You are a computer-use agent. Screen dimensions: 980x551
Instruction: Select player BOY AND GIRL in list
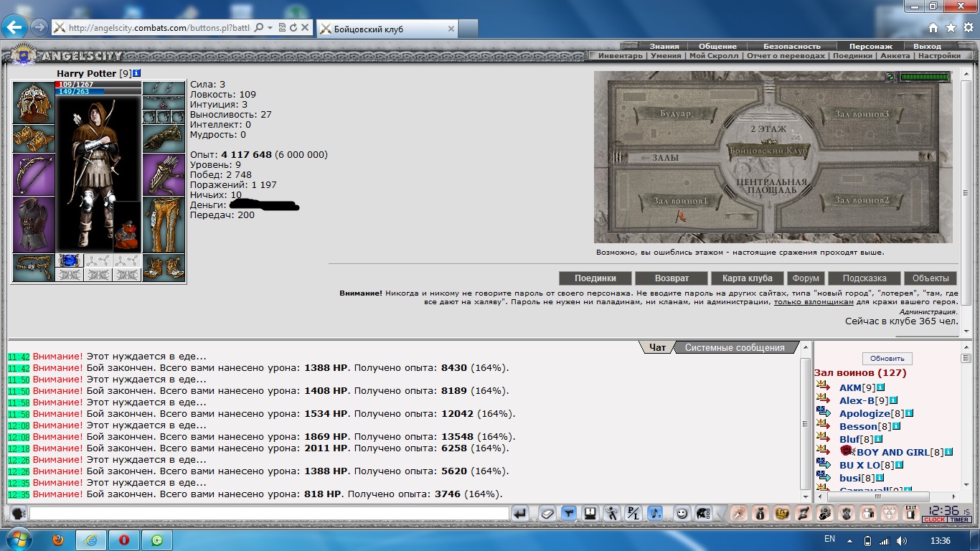pyautogui.click(x=892, y=452)
